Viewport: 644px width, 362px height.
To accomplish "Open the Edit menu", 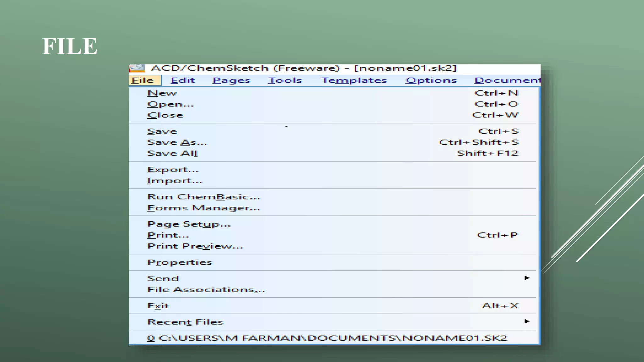I will point(183,80).
